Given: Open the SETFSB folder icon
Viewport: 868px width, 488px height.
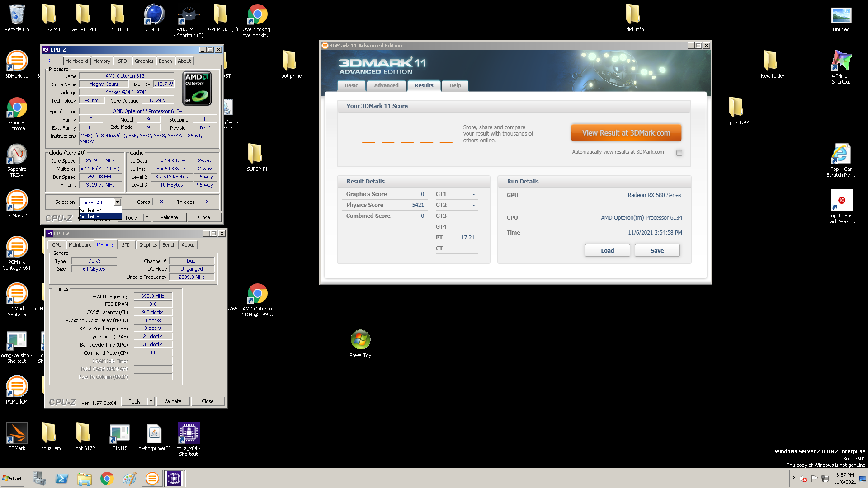Looking at the screenshot, I should coord(120,18).
